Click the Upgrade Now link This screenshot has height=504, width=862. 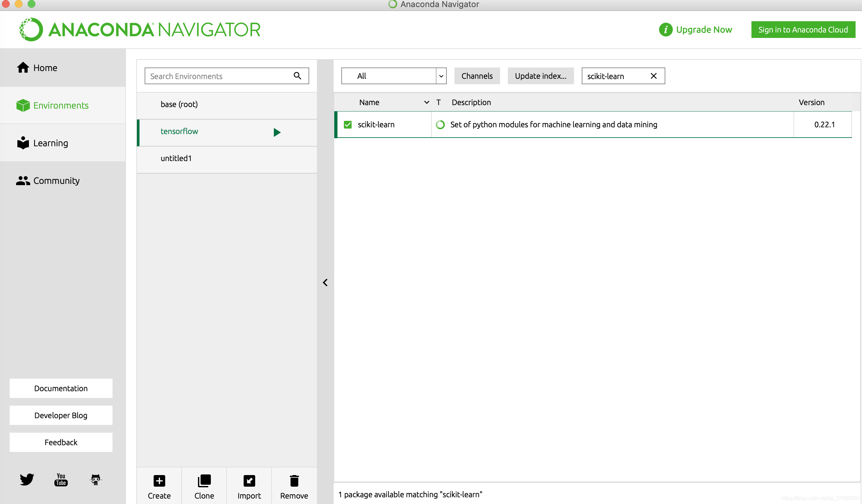704,30
